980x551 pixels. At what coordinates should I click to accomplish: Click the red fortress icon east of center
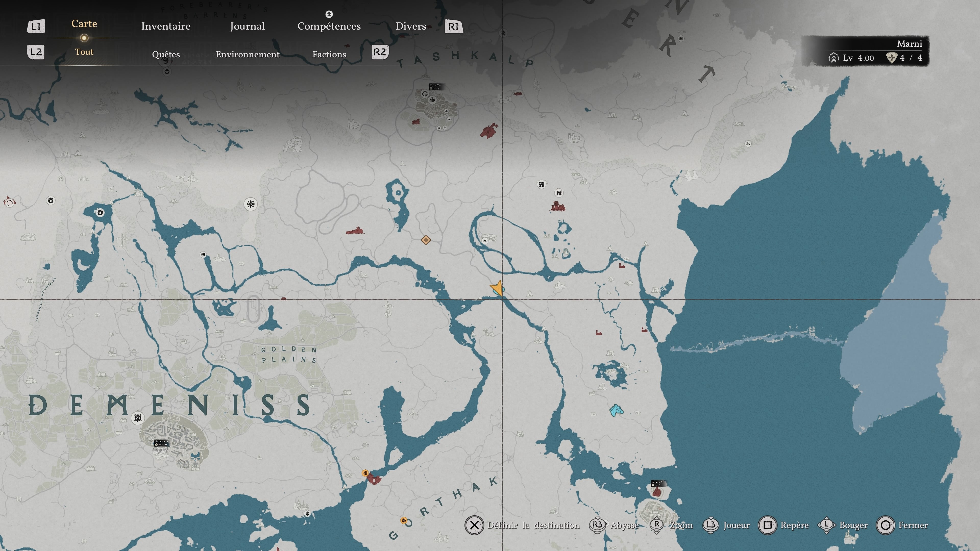pos(558,206)
